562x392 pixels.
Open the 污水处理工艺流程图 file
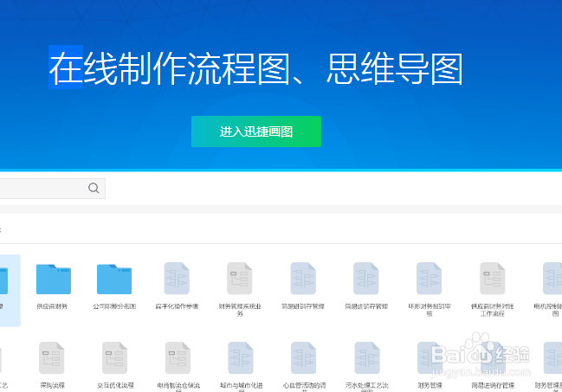(366, 367)
